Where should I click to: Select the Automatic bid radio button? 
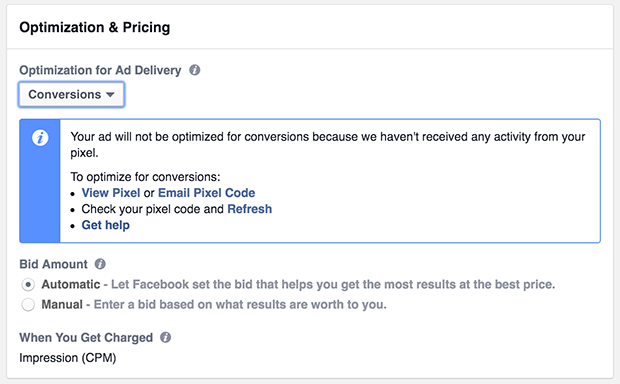click(28, 284)
